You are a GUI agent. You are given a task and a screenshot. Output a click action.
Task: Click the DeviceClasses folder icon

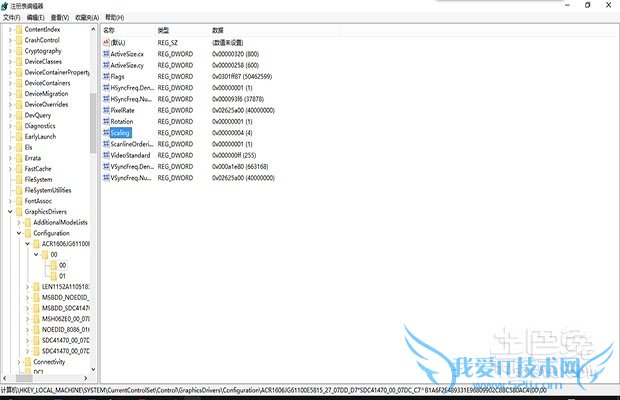pyautogui.click(x=19, y=61)
